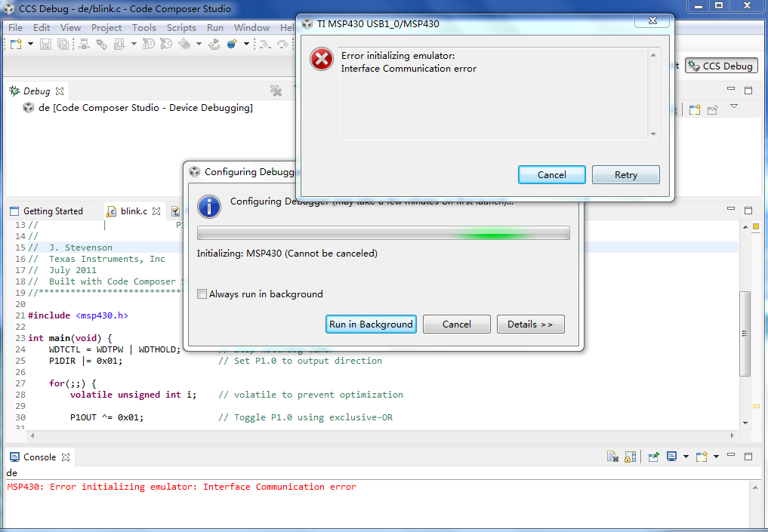The image size is (768, 532).
Task: Open the Run menu
Action: click(x=215, y=28)
